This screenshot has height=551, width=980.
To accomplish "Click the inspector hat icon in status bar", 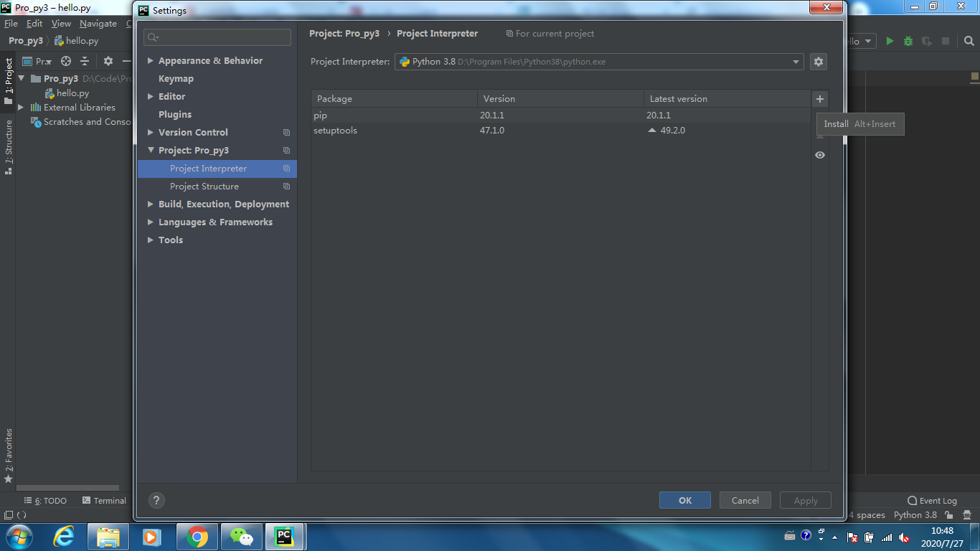I will (x=967, y=515).
